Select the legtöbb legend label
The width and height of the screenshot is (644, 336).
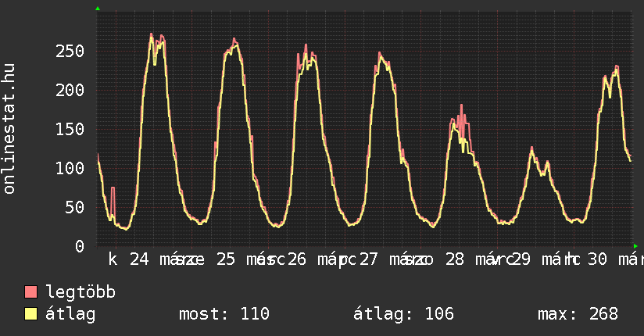pyautogui.click(x=81, y=292)
